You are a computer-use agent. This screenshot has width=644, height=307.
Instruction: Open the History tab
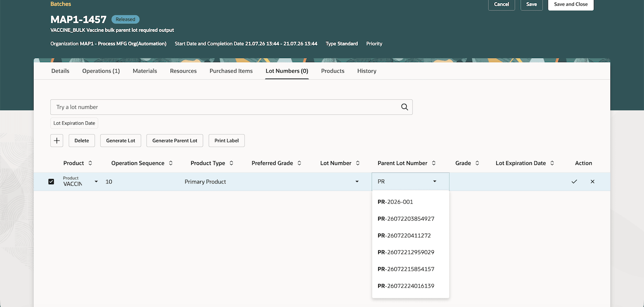point(367,71)
